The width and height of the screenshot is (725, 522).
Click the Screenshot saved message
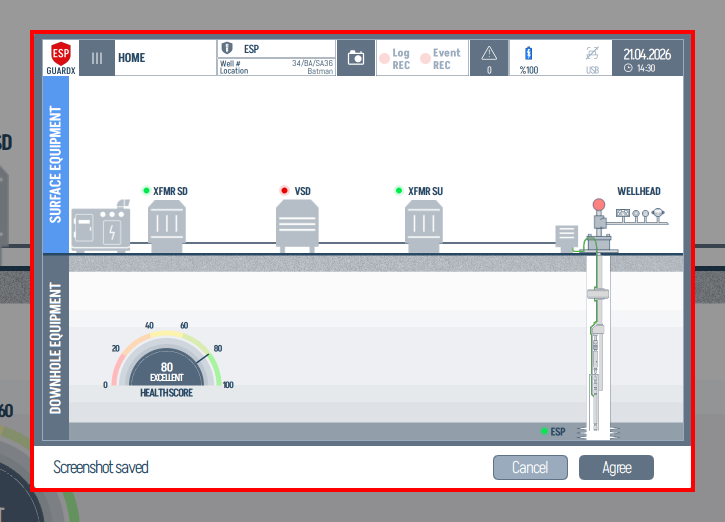click(101, 467)
